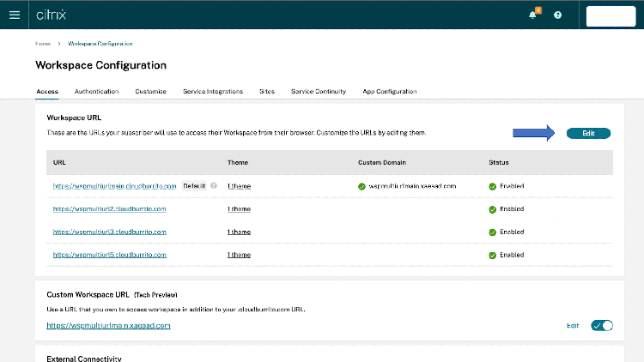Open the wspmultiurl3.cloudburrito.com URL
Screen dimensions: 644x362
110,232
